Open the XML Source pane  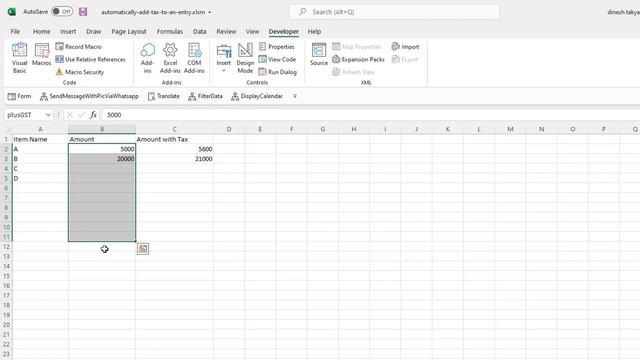pos(319,54)
